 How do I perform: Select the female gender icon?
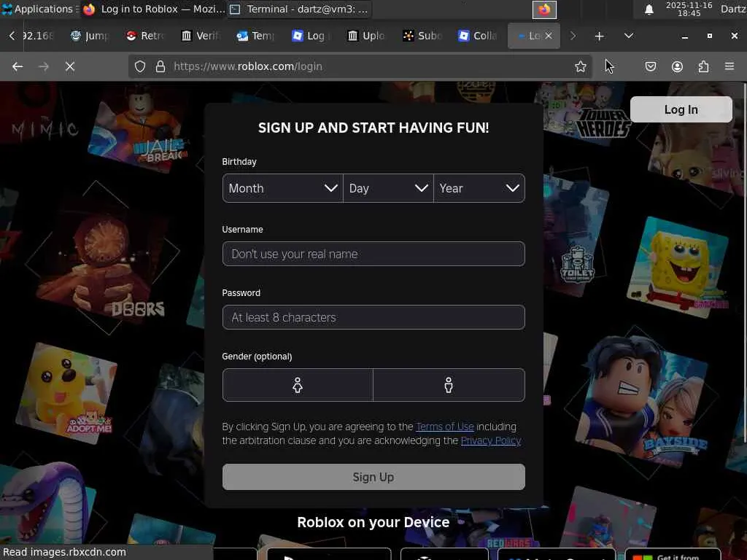(298, 385)
